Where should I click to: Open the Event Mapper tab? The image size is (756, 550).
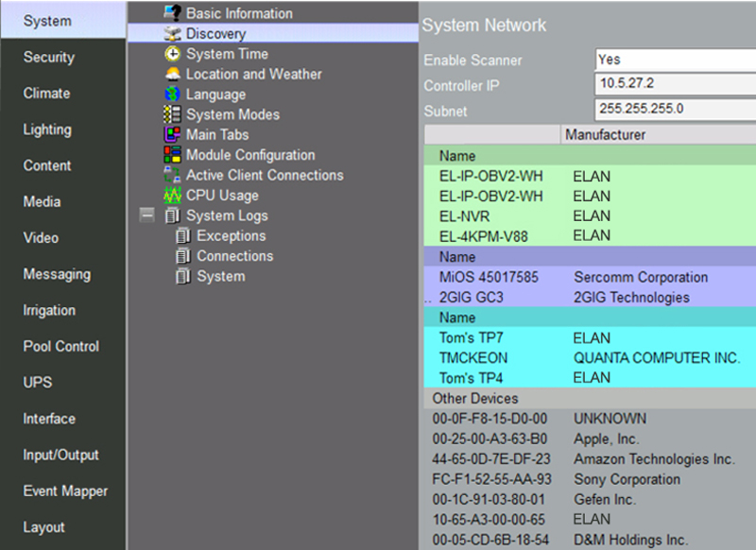click(63, 490)
